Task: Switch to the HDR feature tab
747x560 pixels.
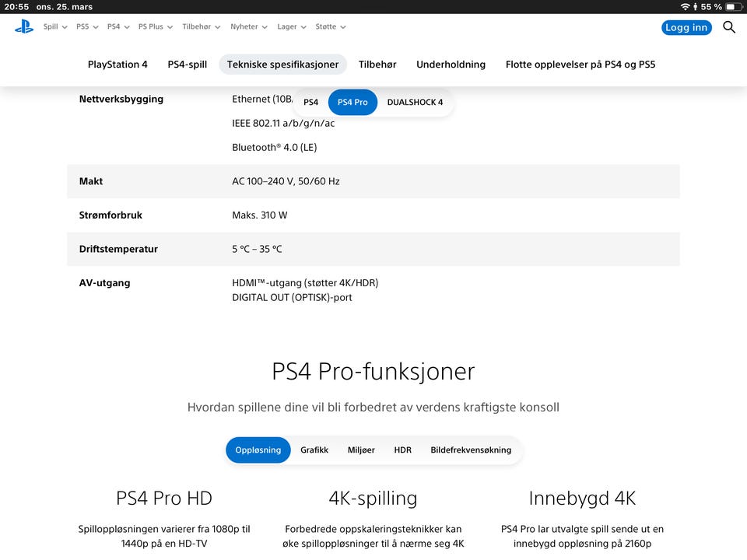Action: 402,450
